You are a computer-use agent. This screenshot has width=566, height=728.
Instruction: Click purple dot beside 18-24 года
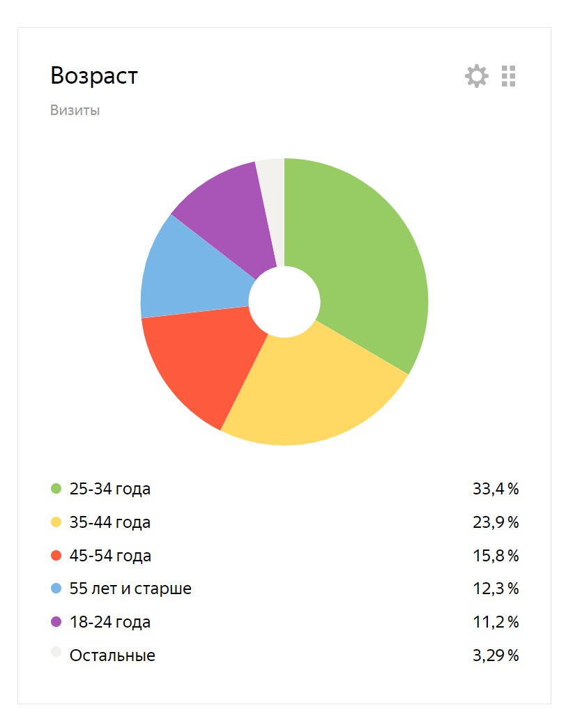(x=56, y=622)
